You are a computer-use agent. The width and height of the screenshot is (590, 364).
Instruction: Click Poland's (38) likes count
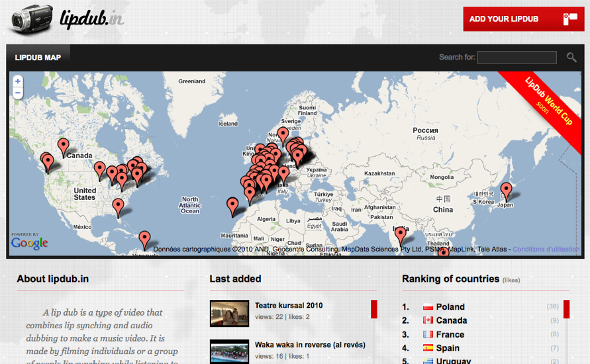(553, 306)
